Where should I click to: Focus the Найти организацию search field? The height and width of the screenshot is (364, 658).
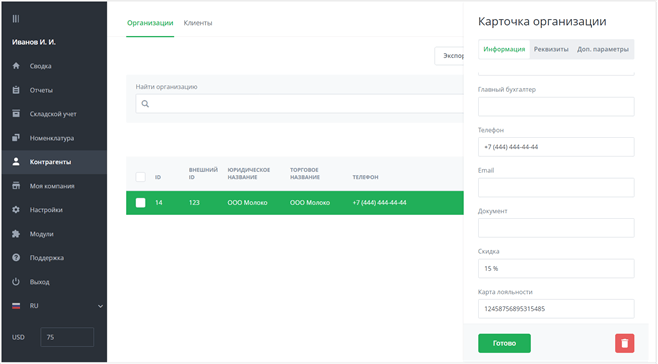click(x=299, y=104)
